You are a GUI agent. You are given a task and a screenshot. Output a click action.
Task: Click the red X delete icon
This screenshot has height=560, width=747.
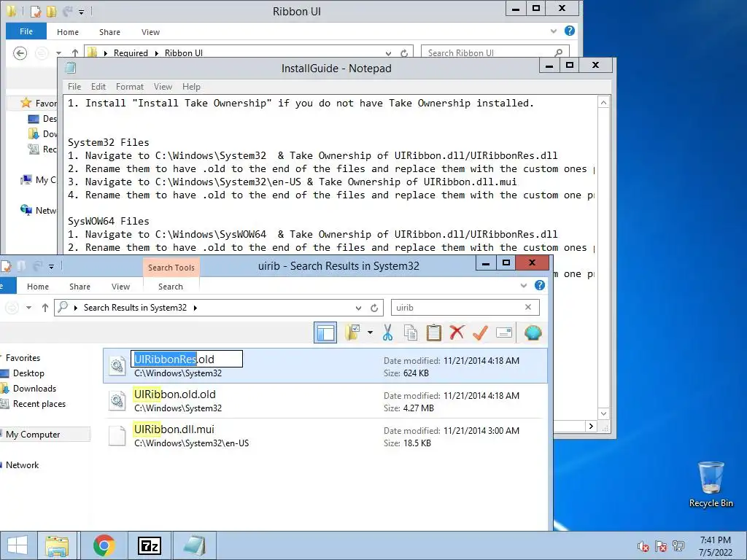[x=457, y=332]
